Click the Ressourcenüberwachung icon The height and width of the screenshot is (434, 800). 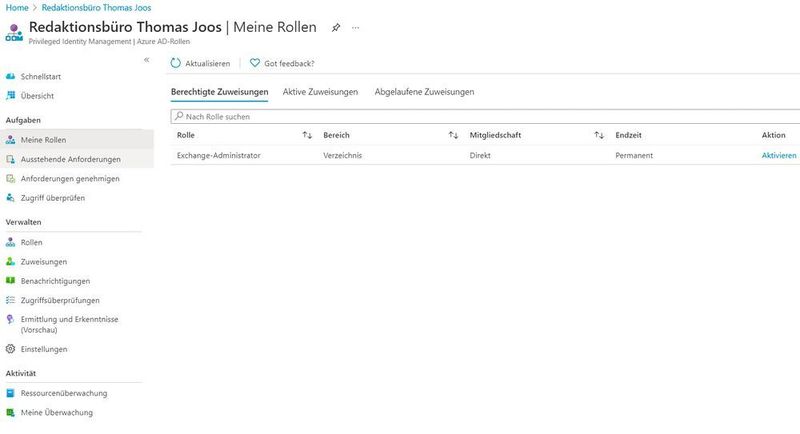point(10,393)
